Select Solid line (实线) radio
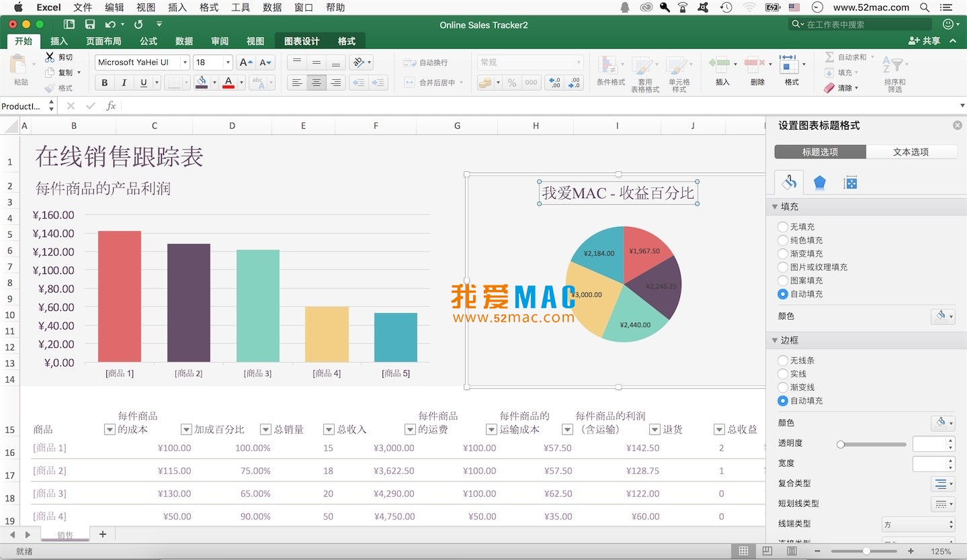Viewport: 967px width, 560px height. [783, 374]
